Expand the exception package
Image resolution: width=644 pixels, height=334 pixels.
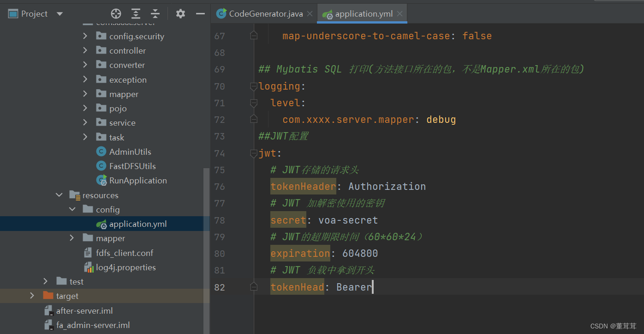85,79
